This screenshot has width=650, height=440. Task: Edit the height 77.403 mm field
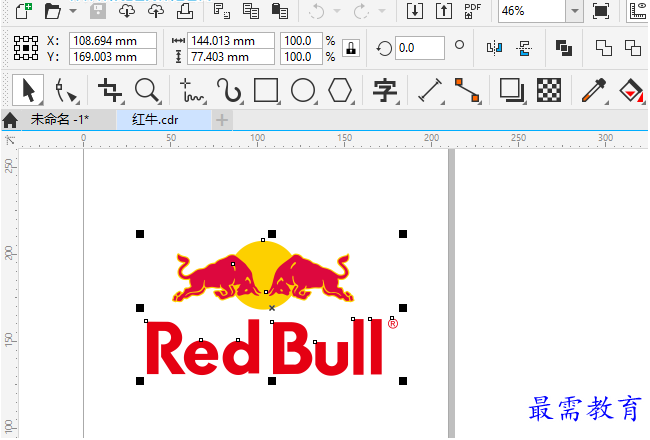click(231, 56)
